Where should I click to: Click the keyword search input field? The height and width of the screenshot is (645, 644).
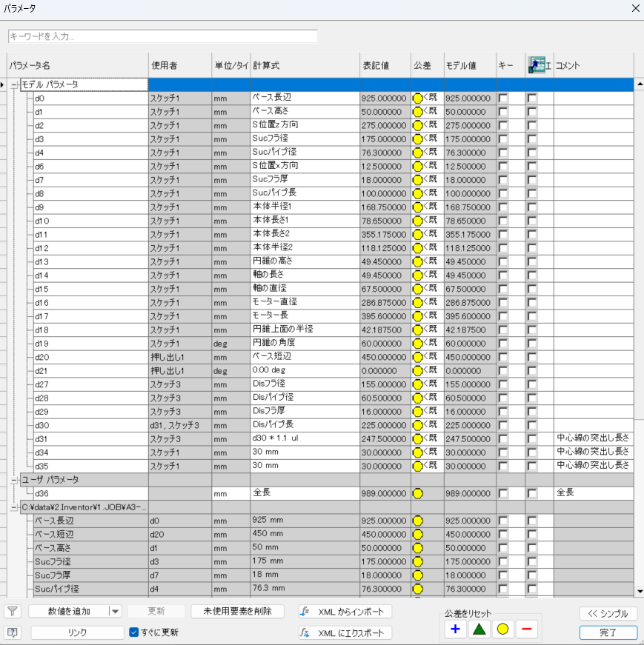[x=162, y=36]
